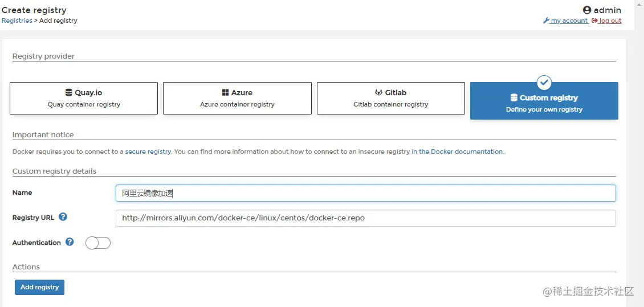Click the Authentication help question icon
Viewport: 644px width, 307px height.
coord(70,241)
